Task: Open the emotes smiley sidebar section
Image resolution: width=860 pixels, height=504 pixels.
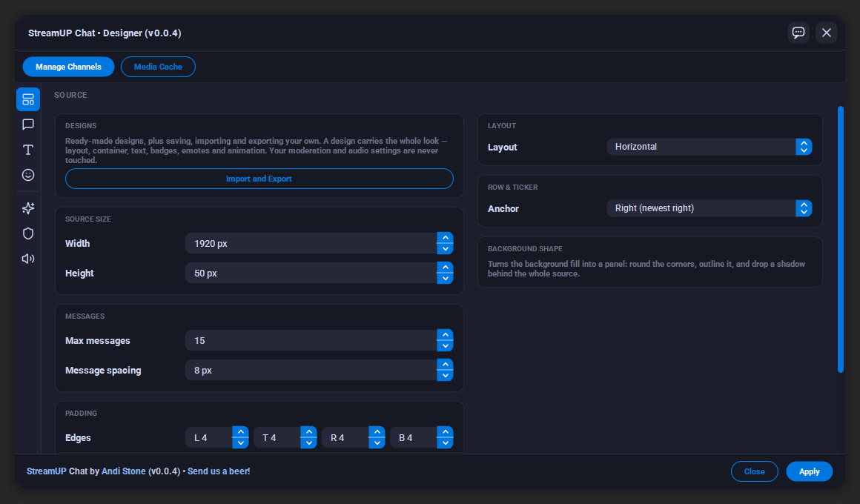Action: pyautogui.click(x=28, y=175)
